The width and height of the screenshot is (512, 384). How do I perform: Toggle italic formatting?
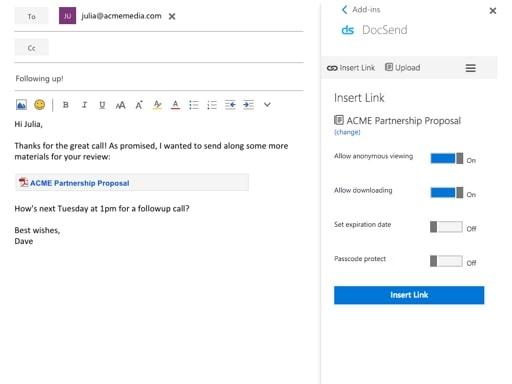pos(84,105)
